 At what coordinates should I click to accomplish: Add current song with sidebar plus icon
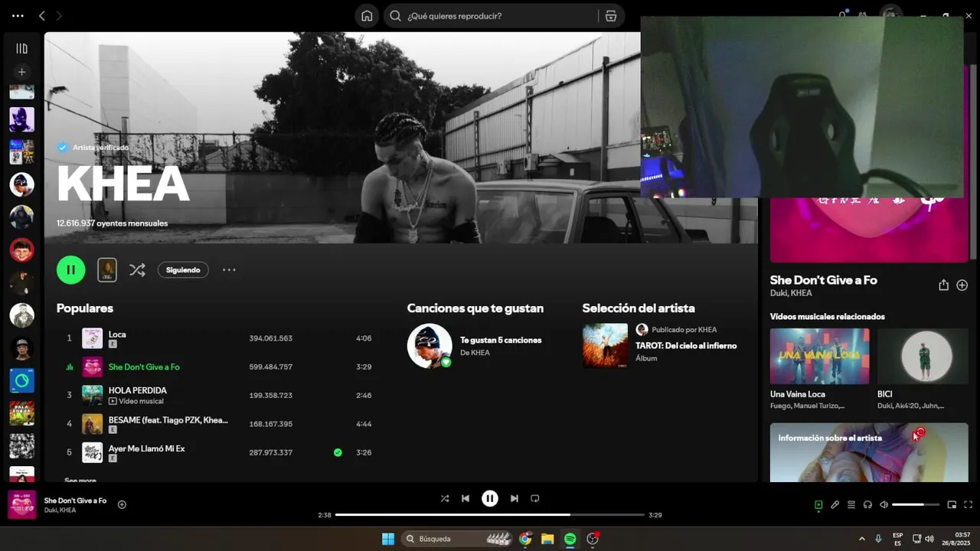point(962,285)
